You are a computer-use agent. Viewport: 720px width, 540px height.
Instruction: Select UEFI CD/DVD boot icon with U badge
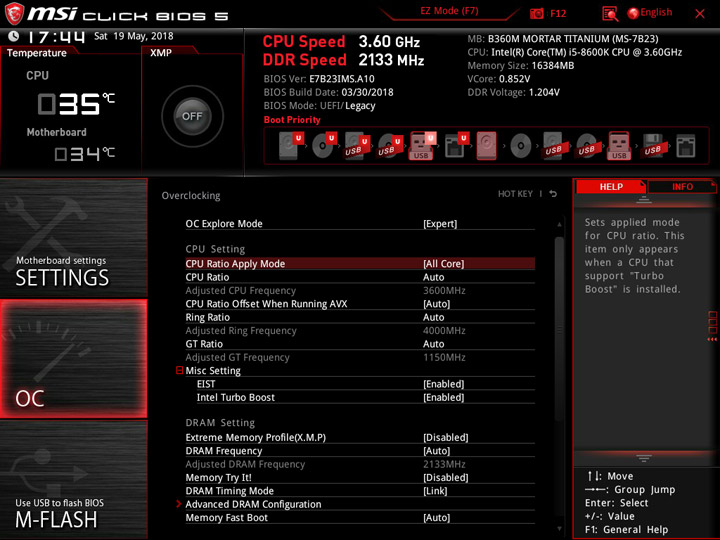coord(324,146)
